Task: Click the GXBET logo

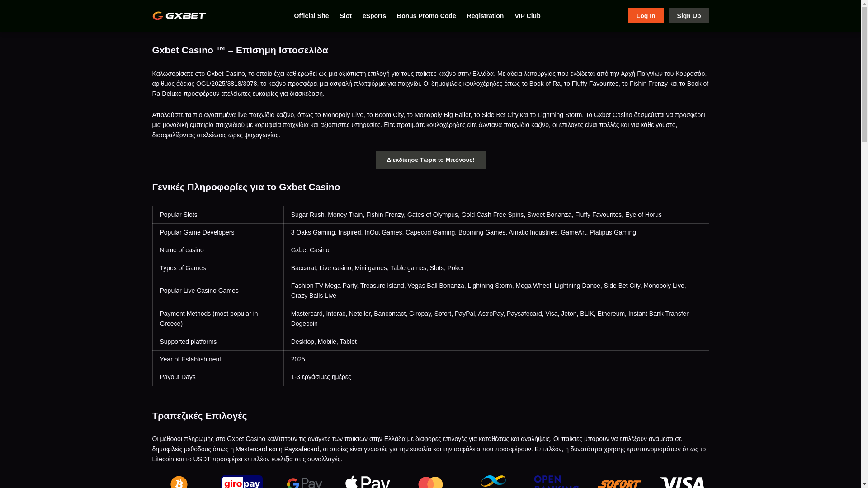Action: [179, 16]
